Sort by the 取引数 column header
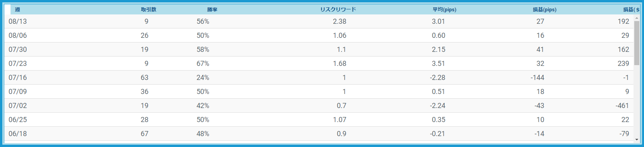This screenshot has width=644, height=147. point(149,10)
